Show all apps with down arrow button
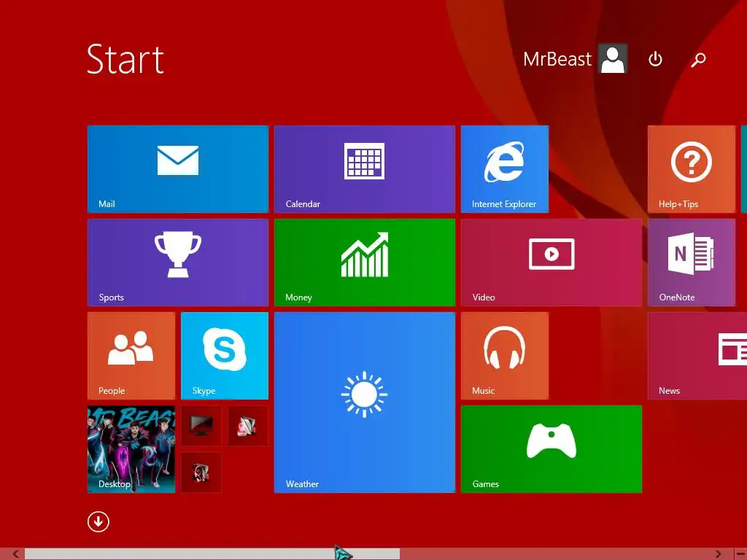747x560 pixels. click(x=98, y=521)
